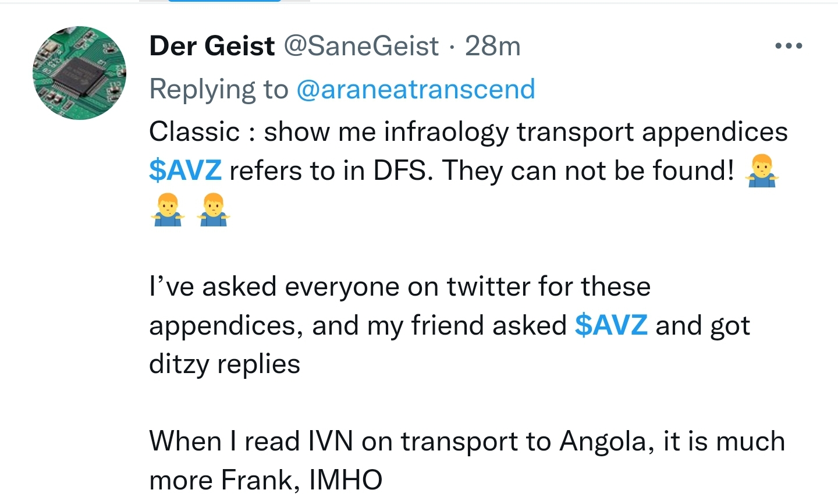
Task: Click the 'When I read IVN' line
Action: 467,441
